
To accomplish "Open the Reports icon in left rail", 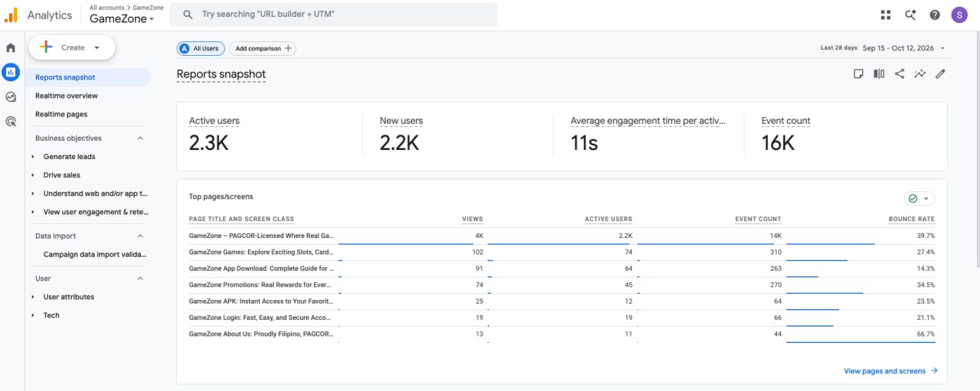I will tap(11, 72).
